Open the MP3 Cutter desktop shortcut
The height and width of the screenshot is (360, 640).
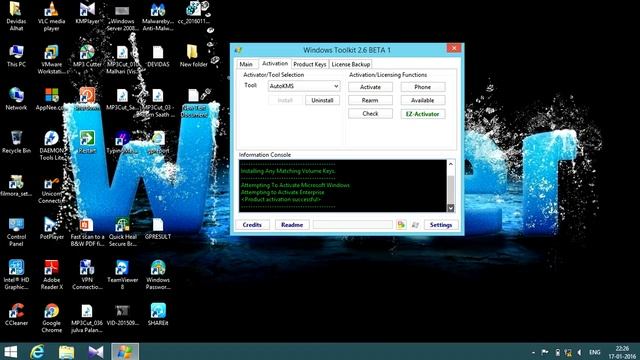click(x=87, y=56)
